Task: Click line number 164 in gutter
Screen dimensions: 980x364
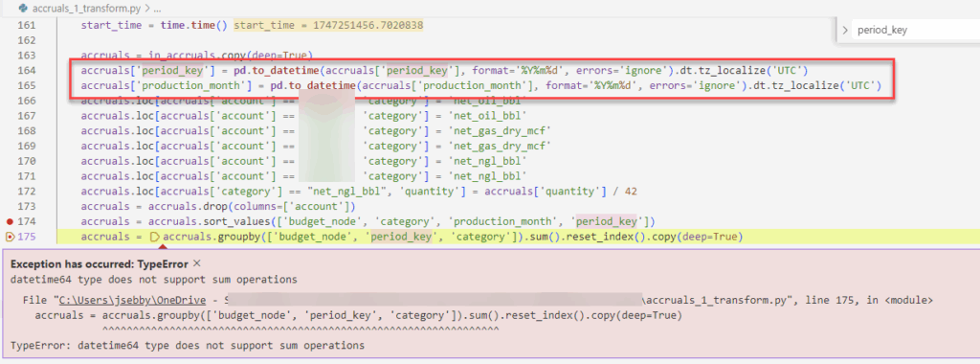Action: point(27,70)
